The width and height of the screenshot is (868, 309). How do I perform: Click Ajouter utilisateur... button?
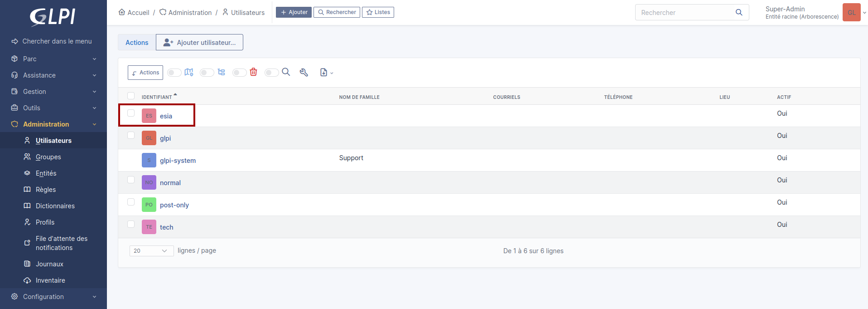199,42
